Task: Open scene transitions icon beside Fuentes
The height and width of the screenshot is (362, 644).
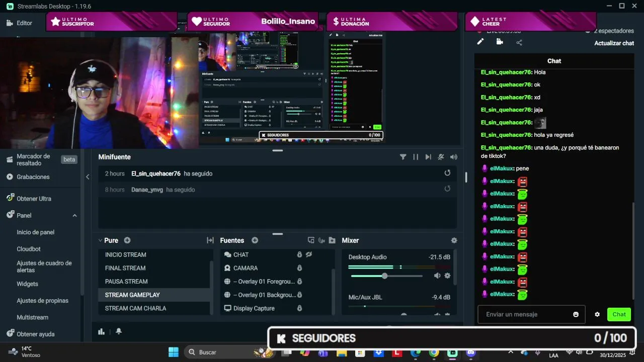Action: 210,240
